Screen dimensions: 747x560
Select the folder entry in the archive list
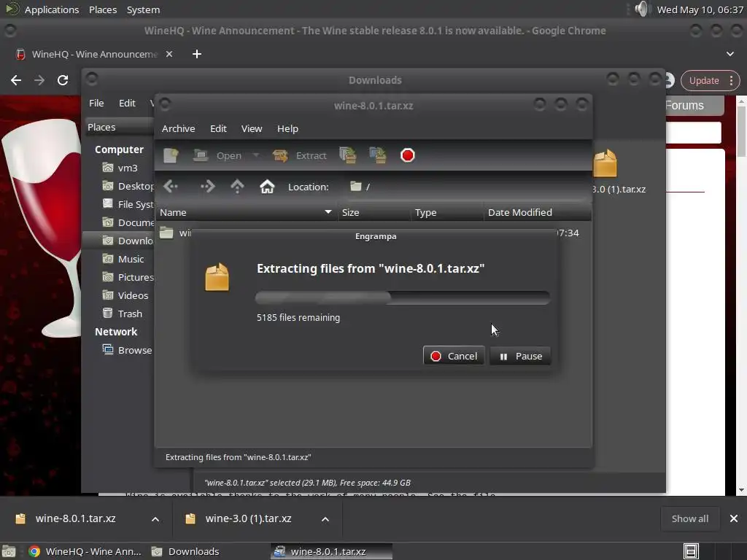(175, 233)
